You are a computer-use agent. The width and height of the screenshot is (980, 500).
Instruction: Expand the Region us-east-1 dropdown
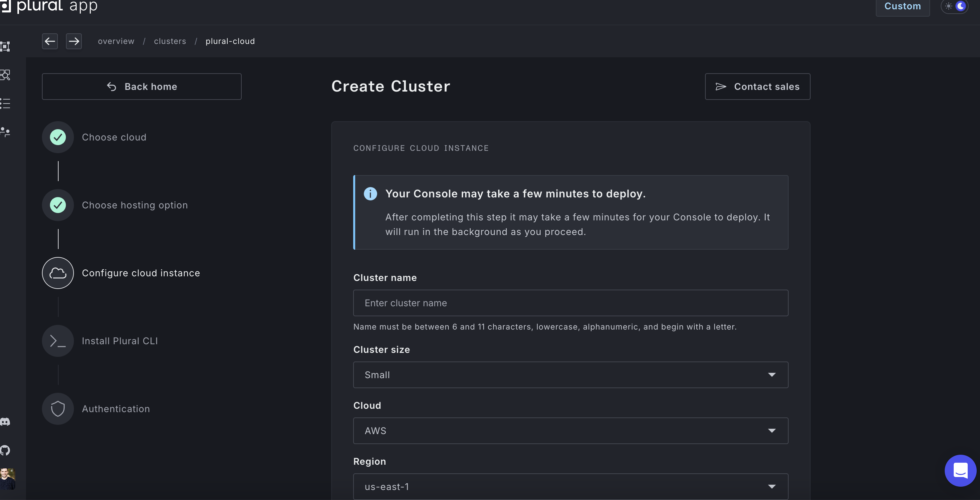tap(570, 486)
